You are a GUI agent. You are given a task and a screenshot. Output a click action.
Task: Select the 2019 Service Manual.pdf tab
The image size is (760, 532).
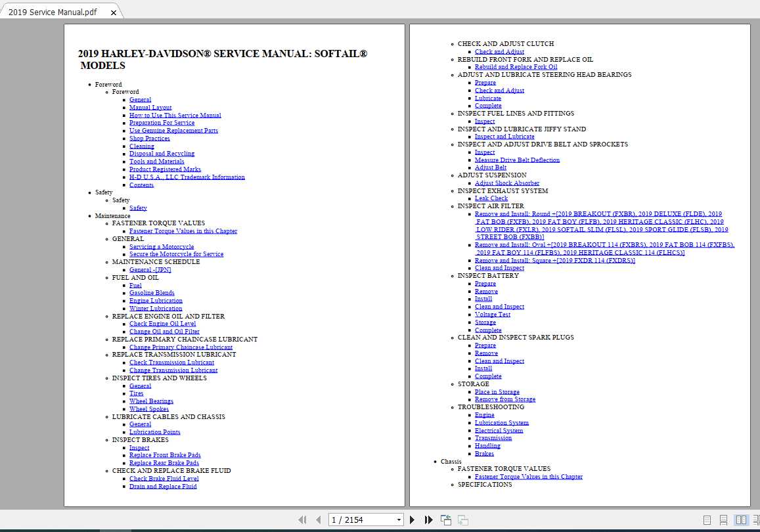coord(53,12)
